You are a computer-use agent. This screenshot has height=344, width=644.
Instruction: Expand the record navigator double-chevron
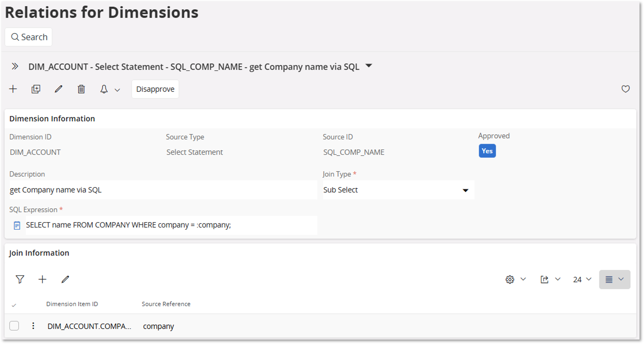(x=15, y=67)
